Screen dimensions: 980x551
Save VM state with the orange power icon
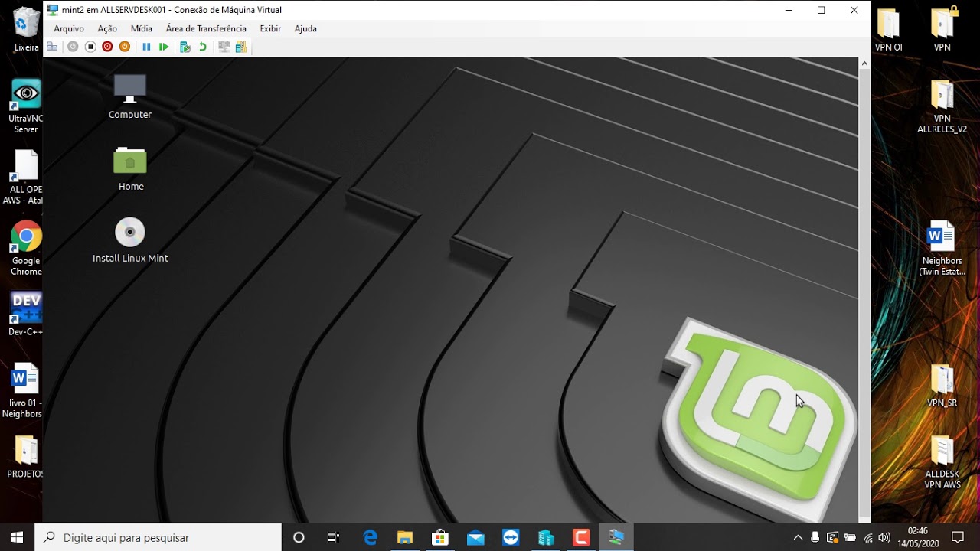(125, 47)
